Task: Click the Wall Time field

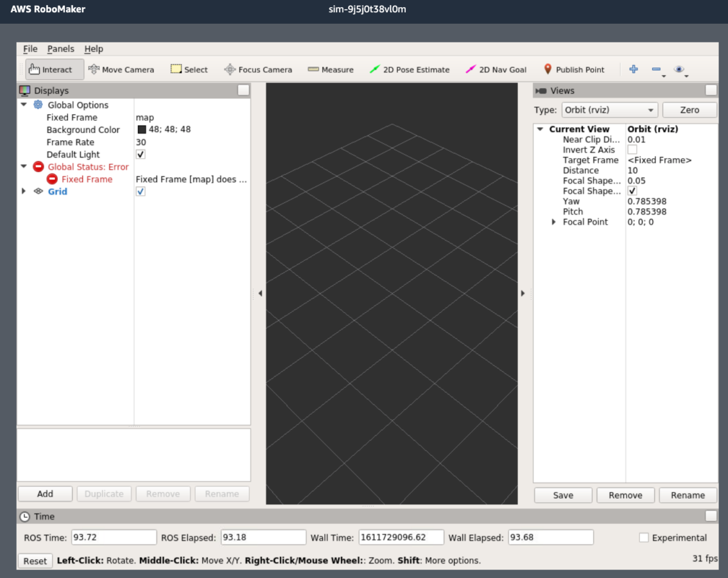Action: pos(401,537)
